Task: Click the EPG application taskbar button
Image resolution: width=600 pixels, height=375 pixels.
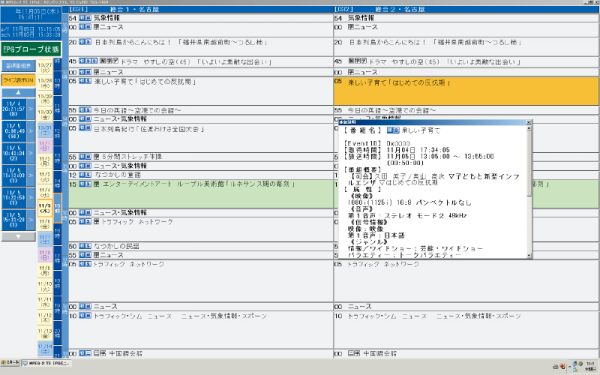Action: [46, 363]
